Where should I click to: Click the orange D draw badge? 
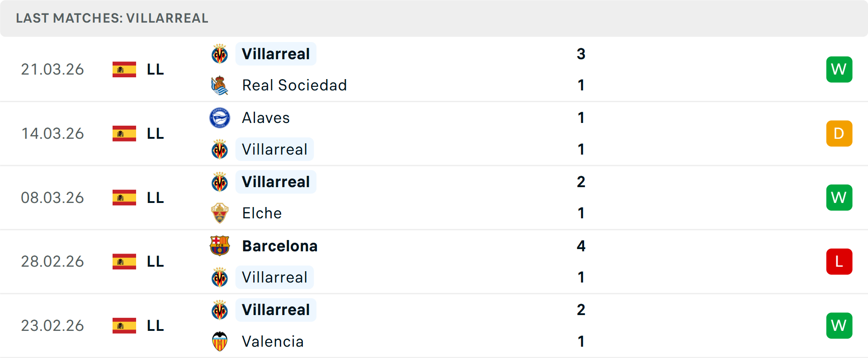(839, 134)
